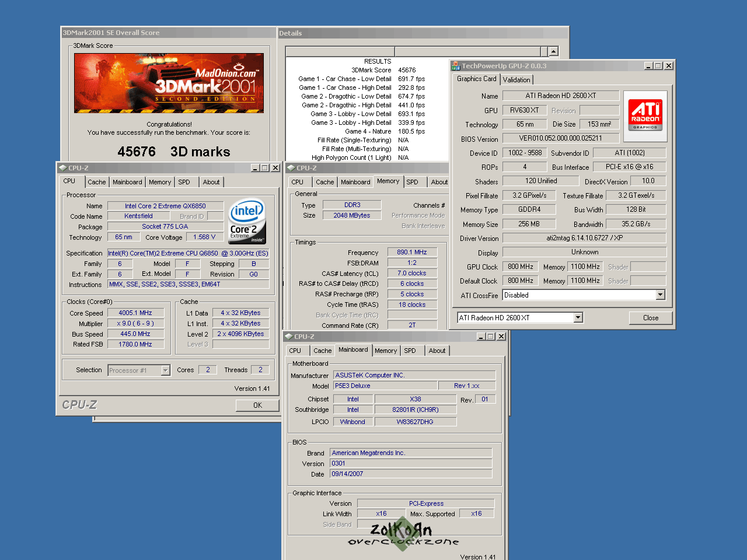Open Cache tab in CPU-Z processor window

coord(97,182)
